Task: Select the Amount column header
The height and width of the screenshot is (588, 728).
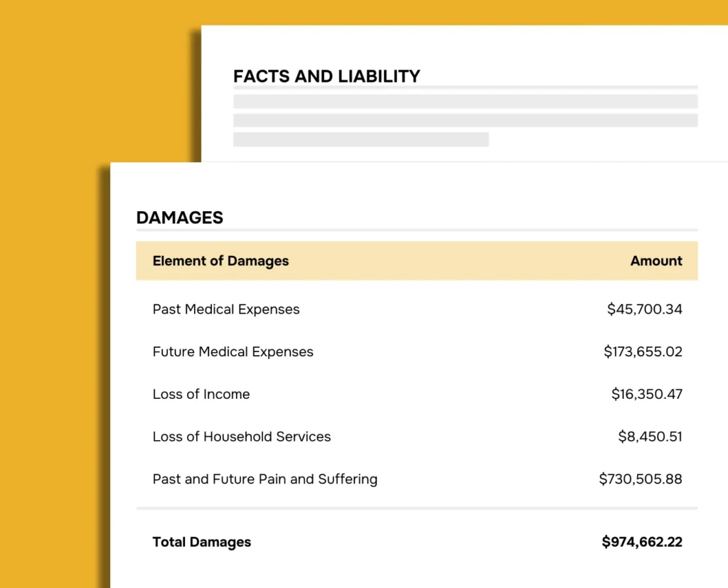Action: click(x=655, y=261)
